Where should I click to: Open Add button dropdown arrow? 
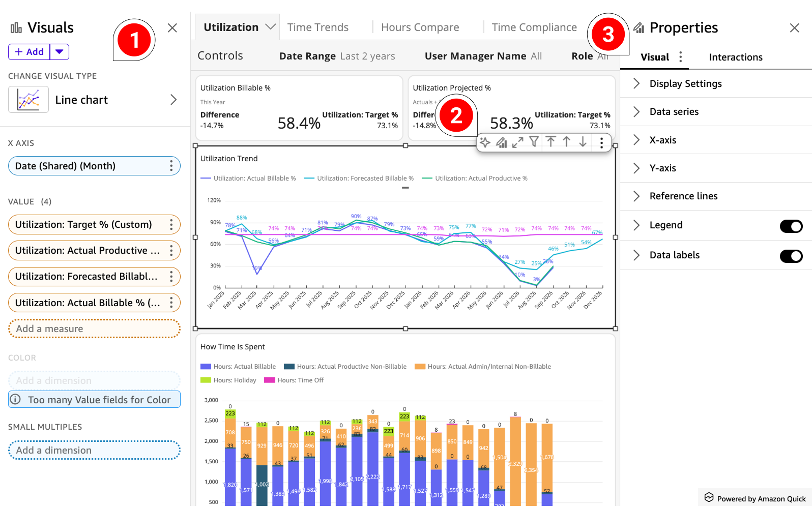(x=60, y=52)
